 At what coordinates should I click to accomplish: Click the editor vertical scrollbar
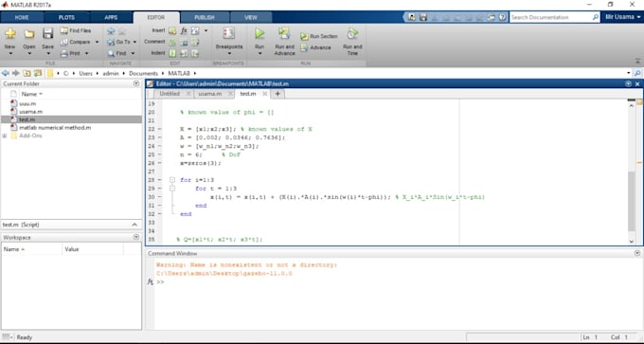point(632,202)
